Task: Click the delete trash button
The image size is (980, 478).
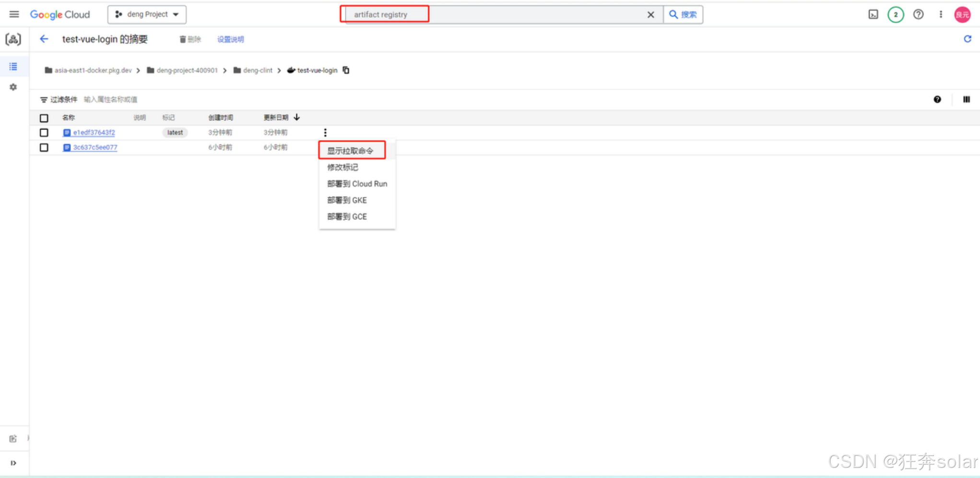Action: click(190, 39)
